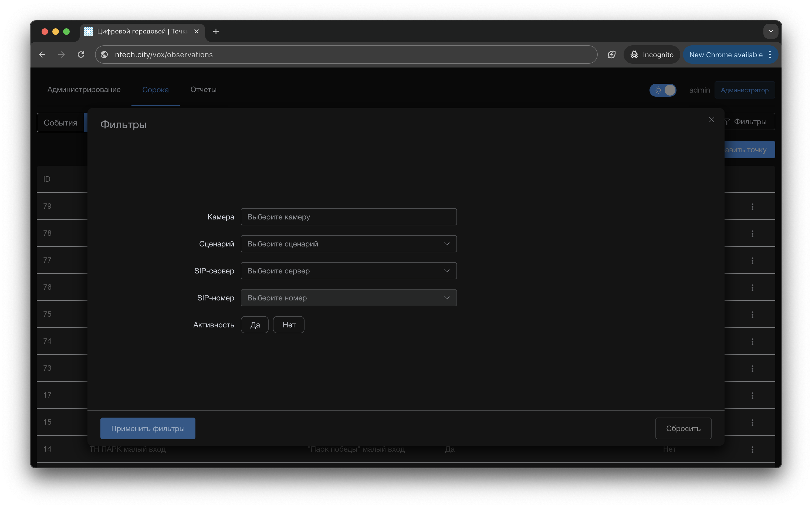Close the Фильтры dialog with the X icon

coord(711,120)
